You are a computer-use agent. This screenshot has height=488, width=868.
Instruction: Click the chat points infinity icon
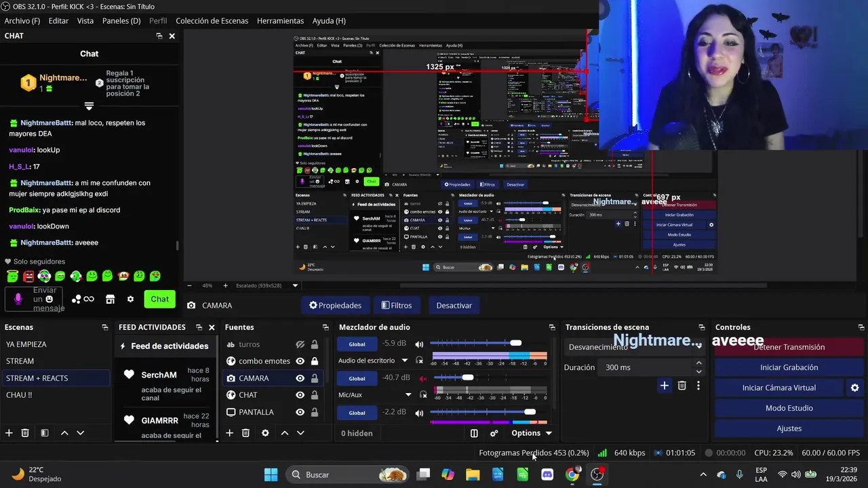pyautogui.click(x=84, y=299)
